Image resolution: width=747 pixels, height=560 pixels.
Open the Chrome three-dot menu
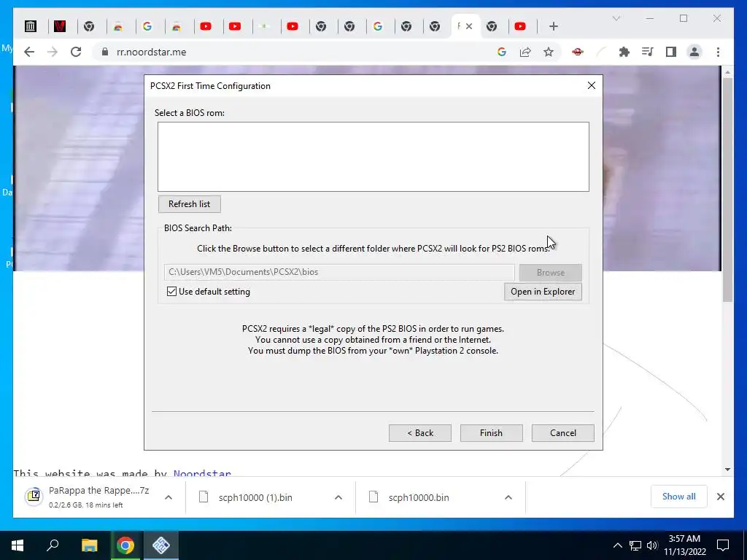(x=718, y=52)
